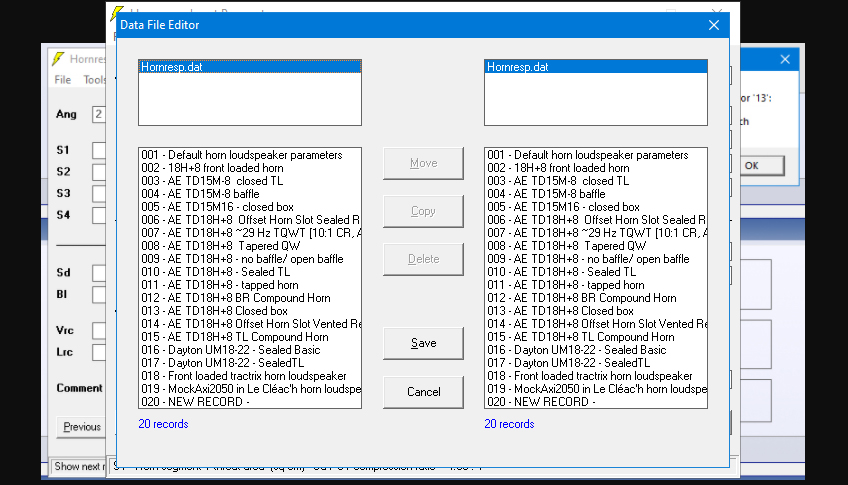Select left record 015 TL Compound Horn
This screenshot has width=848, height=485.
(x=250, y=337)
